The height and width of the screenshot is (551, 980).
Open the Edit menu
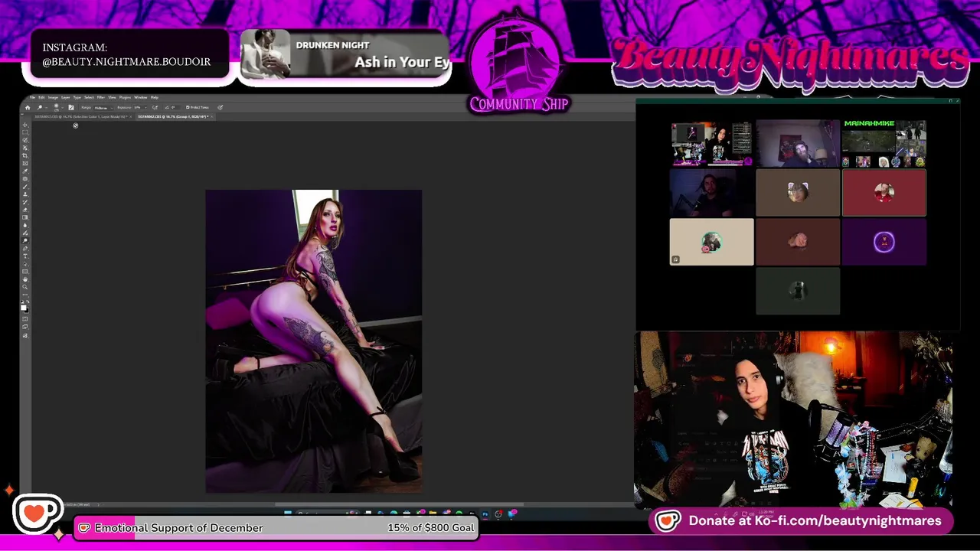tap(41, 97)
